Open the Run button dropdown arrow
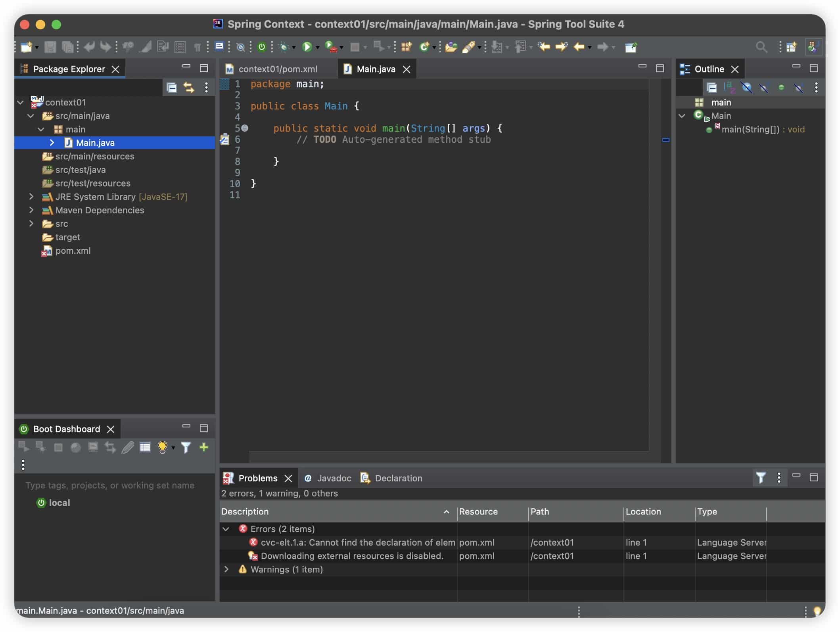The width and height of the screenshot is (840, 632). pos(318,48)
